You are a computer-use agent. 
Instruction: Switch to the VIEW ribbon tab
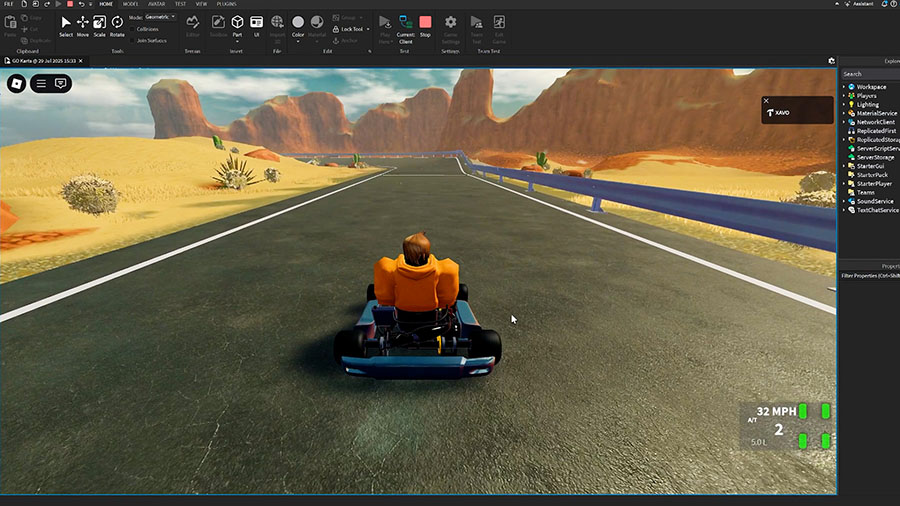pos(201,4)
